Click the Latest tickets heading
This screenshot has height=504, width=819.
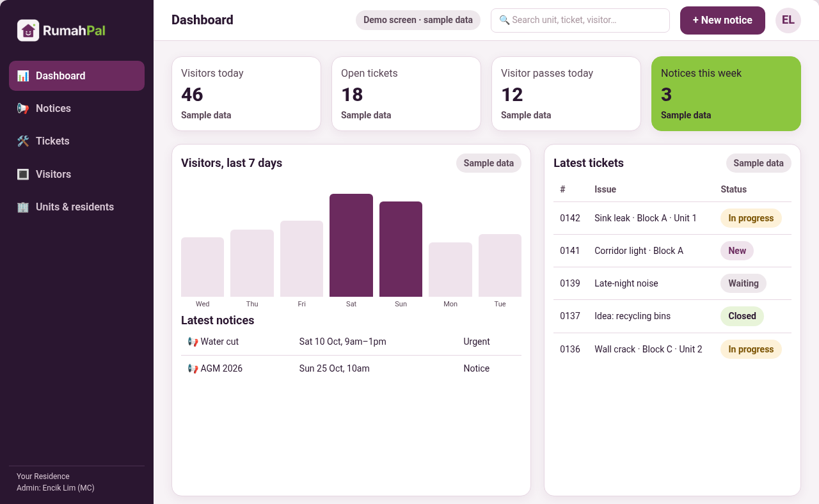(x=589, y=163)
